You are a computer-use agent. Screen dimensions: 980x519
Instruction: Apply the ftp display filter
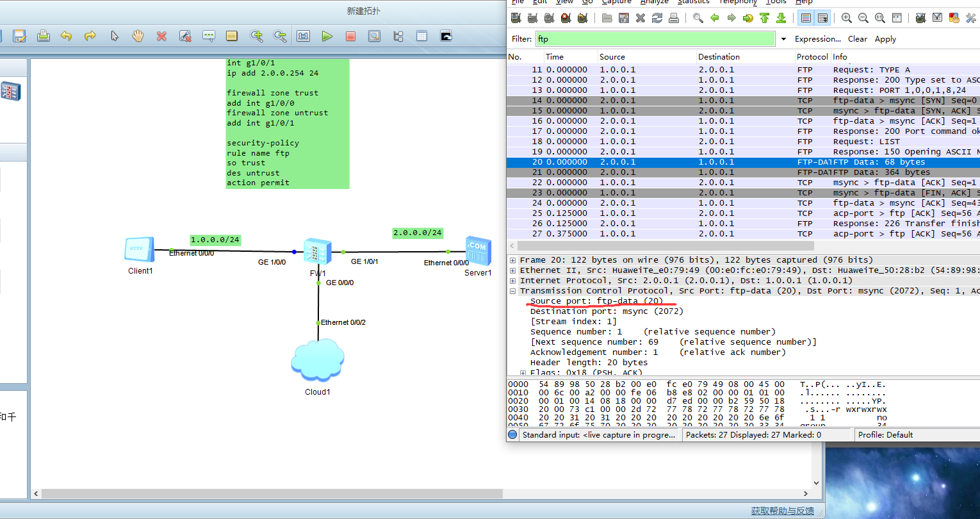coord(885,38)
